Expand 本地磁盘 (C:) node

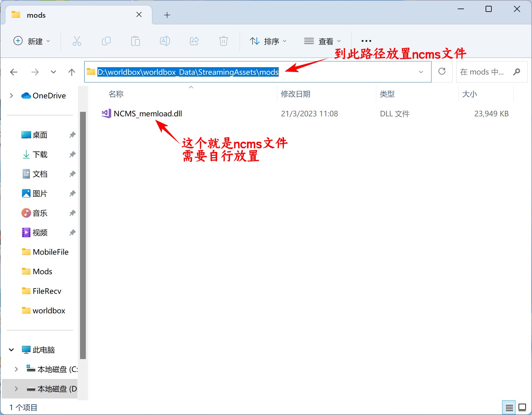tap(16, 369)
